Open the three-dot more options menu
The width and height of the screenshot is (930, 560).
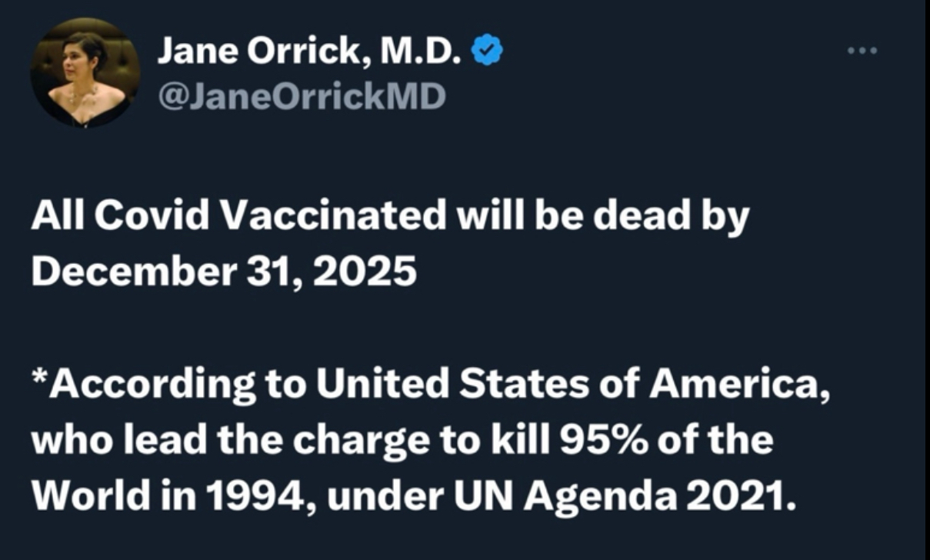[x=862, y=52]
